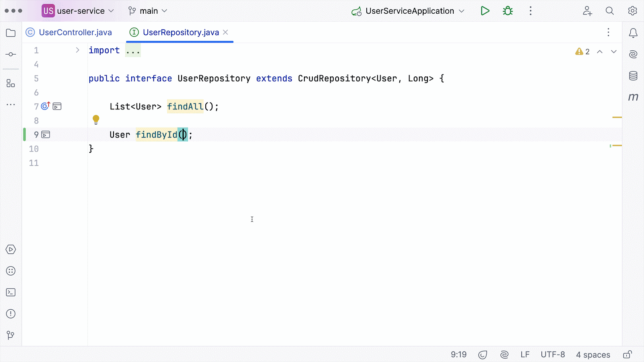
Task: Start debugging with the bug icon
Action: tap(508, 11)
